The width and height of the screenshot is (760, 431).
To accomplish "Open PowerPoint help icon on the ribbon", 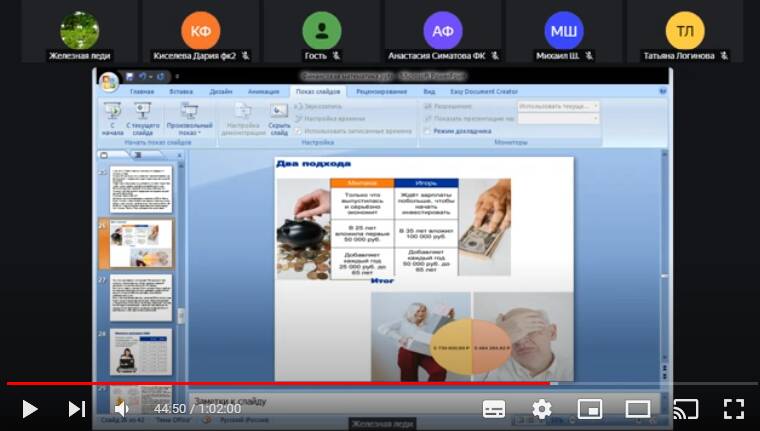I will coord(663,91).
